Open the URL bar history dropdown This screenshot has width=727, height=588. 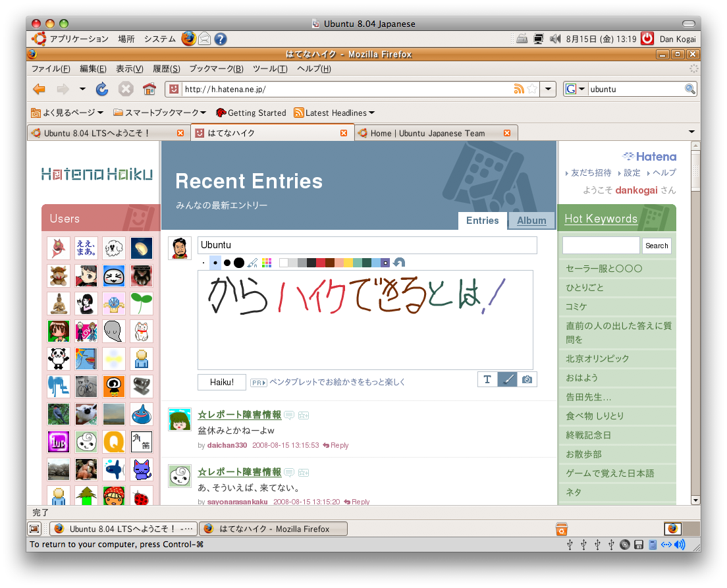pos(548,89)
